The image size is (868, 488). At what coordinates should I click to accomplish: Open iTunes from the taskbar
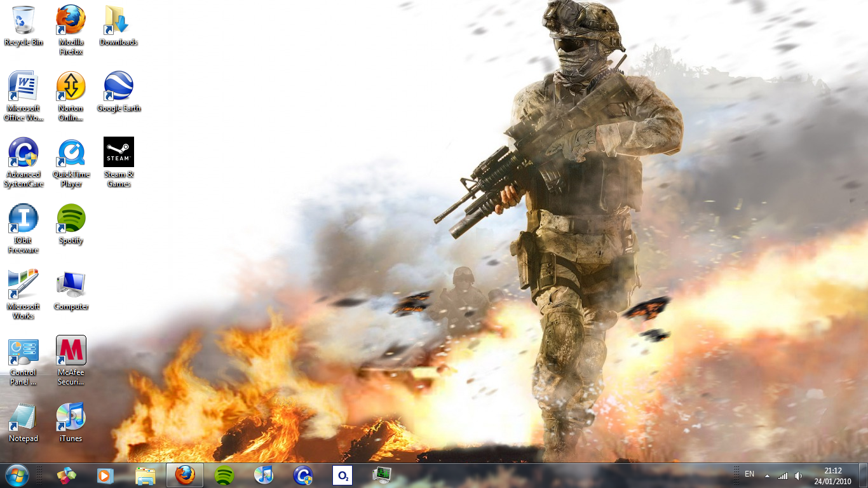264,475
